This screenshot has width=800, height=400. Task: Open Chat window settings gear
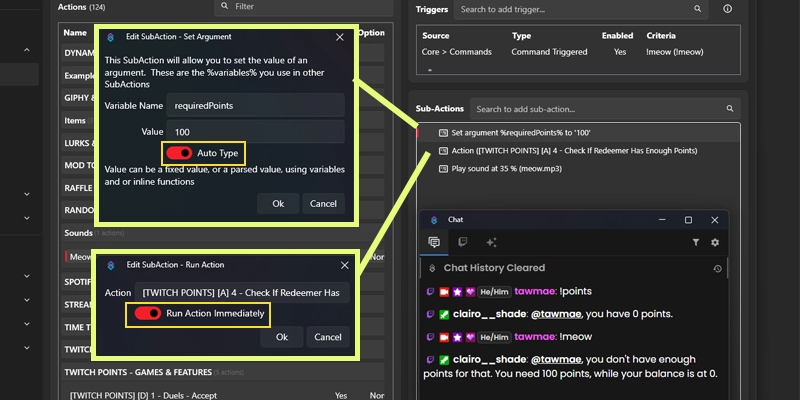[715, 242]
